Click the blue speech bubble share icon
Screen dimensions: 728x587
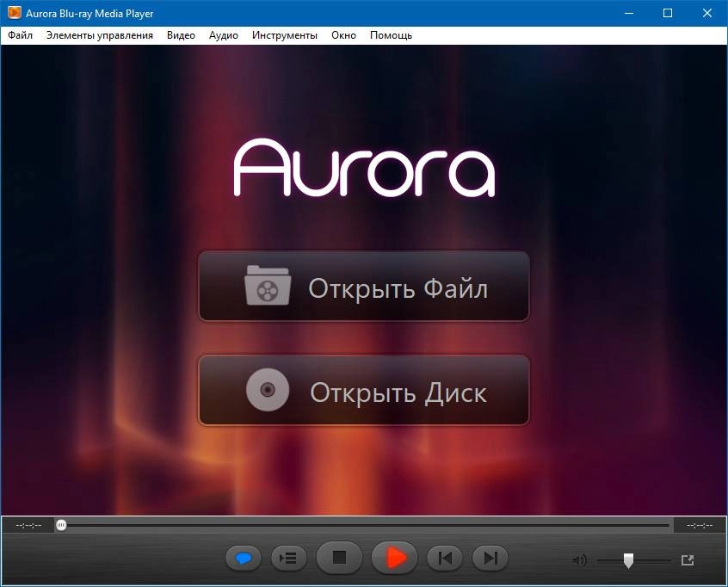click(244, 558)
